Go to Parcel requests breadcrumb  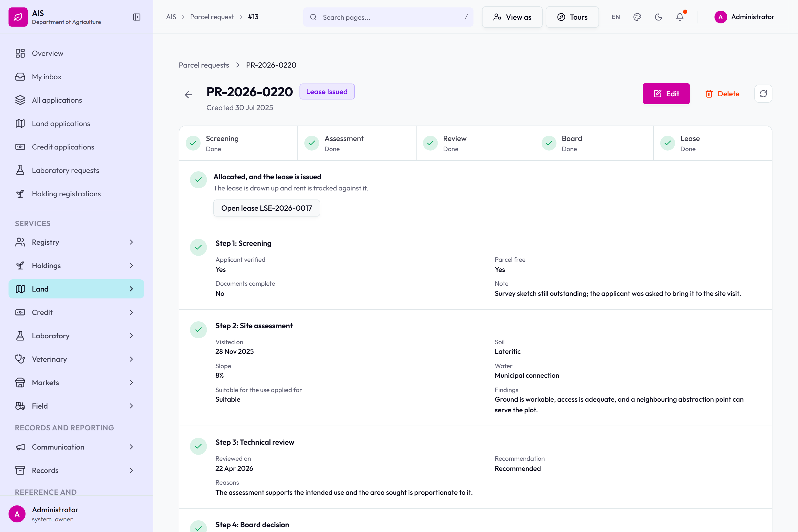pos(204,65)
